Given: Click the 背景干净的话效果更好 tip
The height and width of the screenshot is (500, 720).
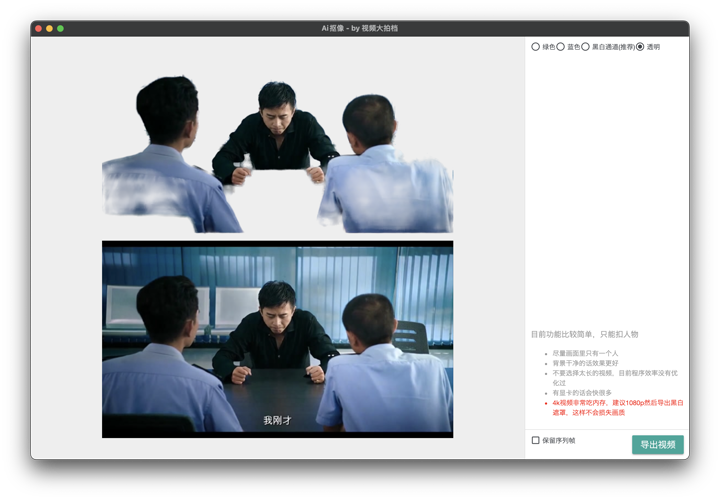Looking at the screenshot, I should coord(585,363).
